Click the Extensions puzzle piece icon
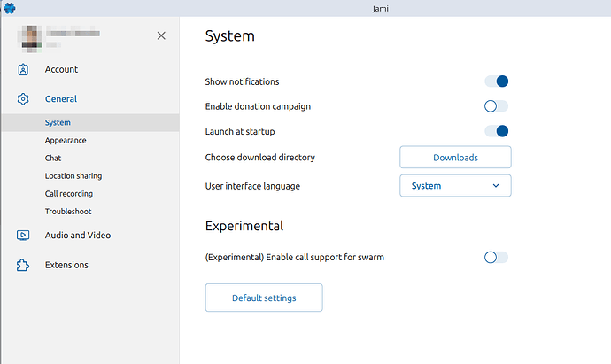Viewport: 611px width, 364px height. coord(24,265)
